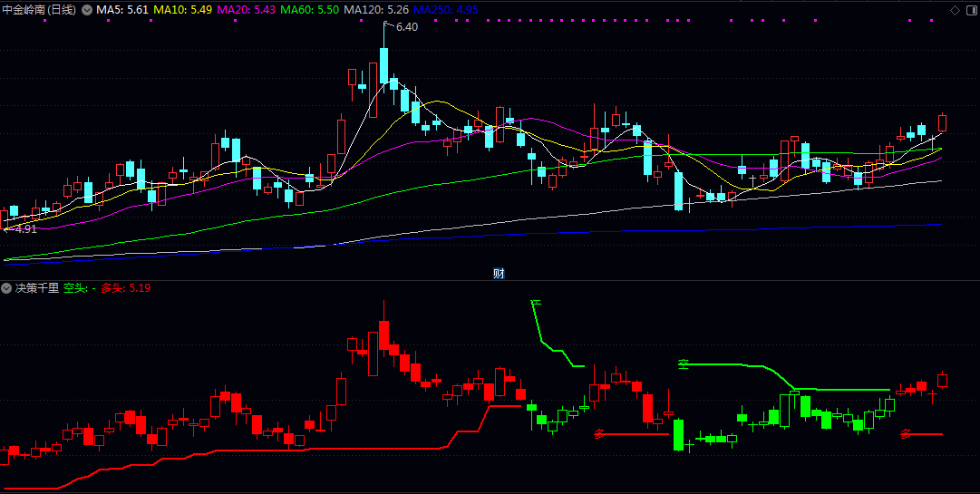
Task: Select the blue MA250: 4.95 label
Action: pos(446,10)
